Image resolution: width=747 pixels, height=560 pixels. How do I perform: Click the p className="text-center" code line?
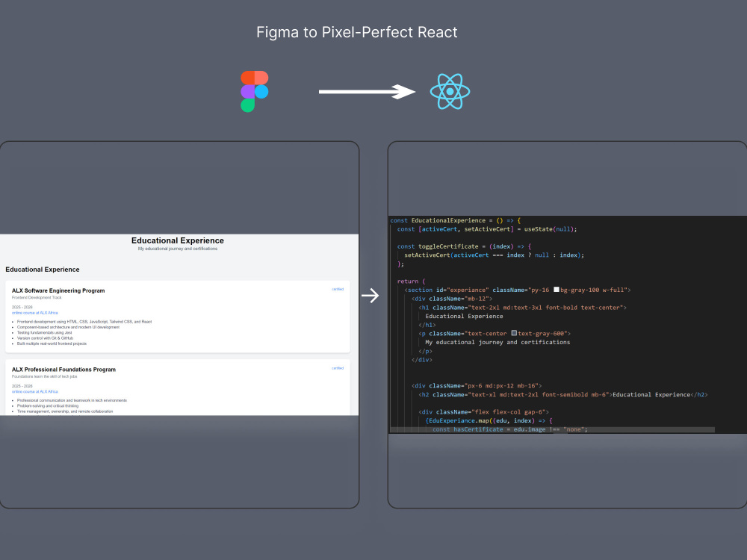tap(495, 334)
